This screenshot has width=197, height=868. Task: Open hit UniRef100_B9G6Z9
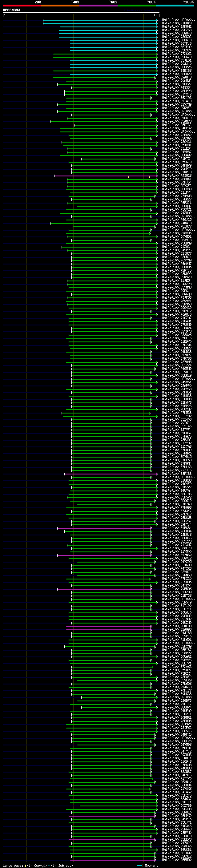(x=177, y=57)
